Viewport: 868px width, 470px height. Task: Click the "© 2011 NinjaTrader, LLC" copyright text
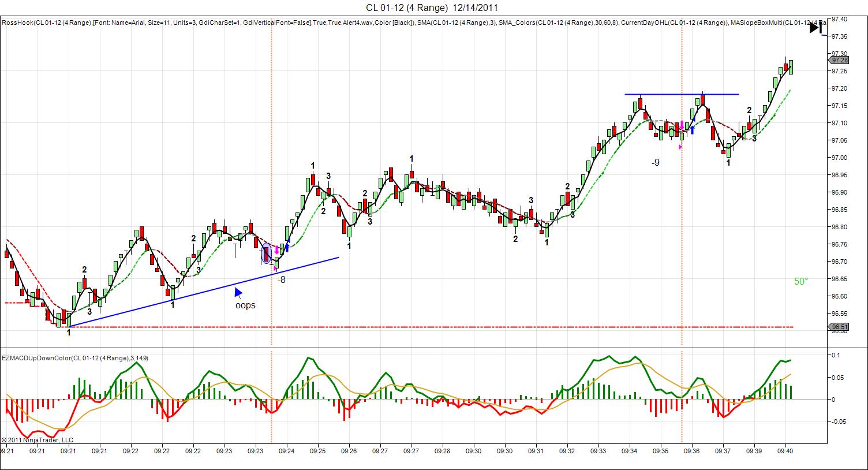[x=38, y=440]
